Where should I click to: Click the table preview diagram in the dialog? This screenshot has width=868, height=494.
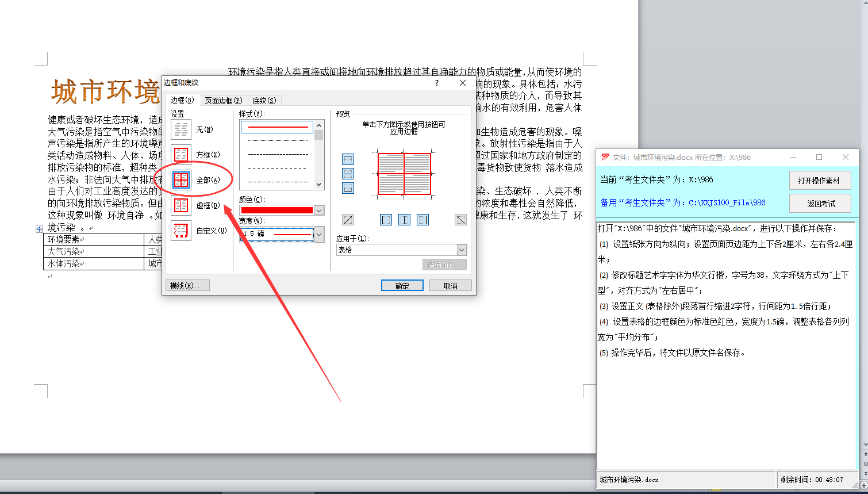click(x=404, y=174)
